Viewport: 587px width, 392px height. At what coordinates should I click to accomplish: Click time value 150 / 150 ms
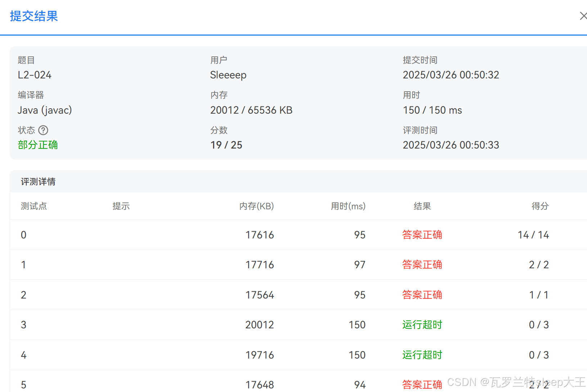point(432,110)
